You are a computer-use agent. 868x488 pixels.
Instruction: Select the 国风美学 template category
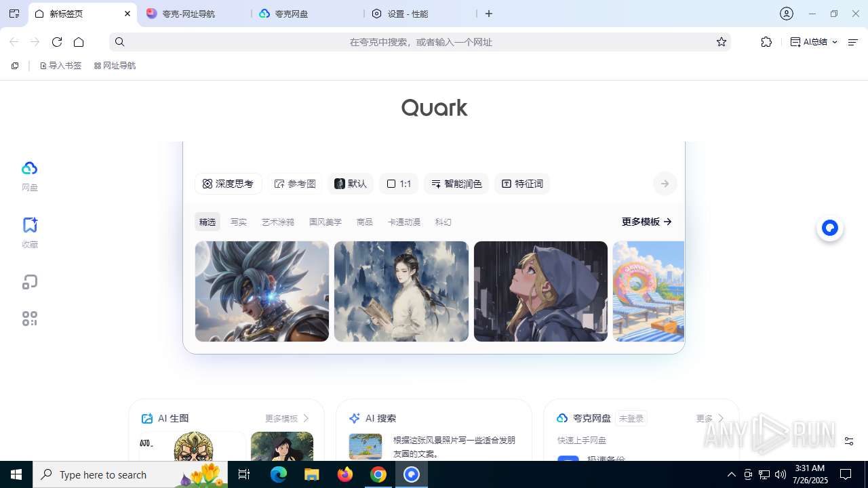pos(325,222)
